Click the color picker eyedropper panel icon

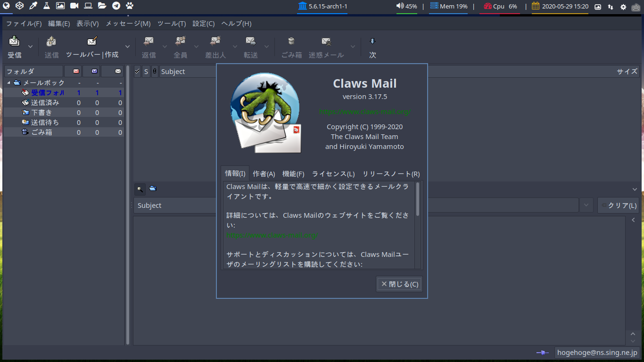pos(33,6)
